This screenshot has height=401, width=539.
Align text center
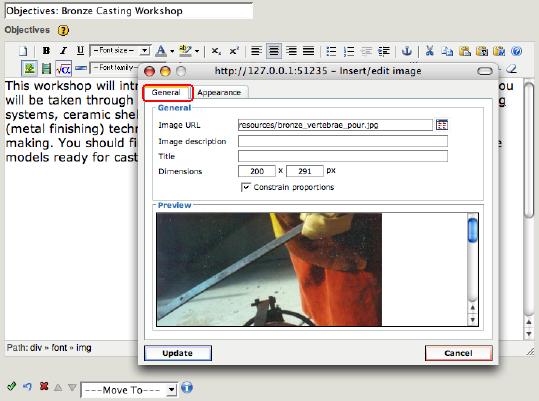(274, 51)
